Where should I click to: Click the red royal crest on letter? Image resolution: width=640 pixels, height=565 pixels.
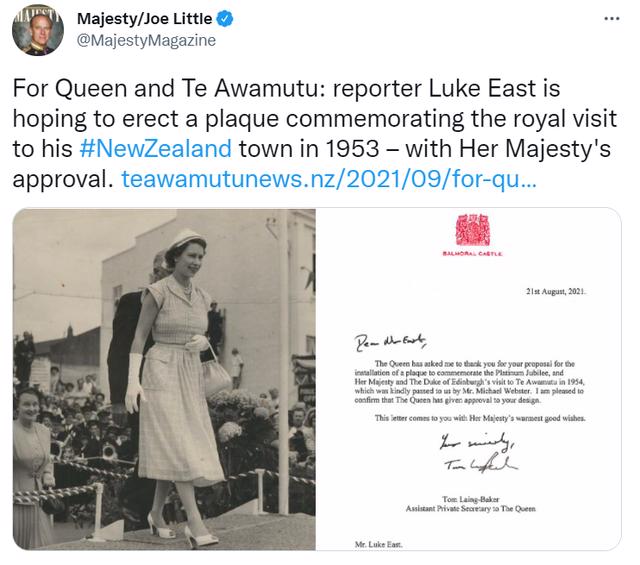point(473,230)
